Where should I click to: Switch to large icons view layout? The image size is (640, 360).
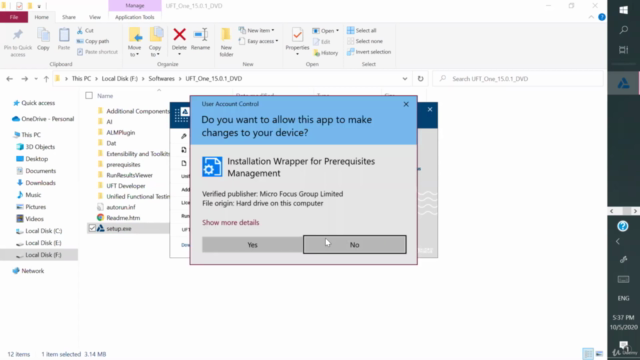(599, 353)
